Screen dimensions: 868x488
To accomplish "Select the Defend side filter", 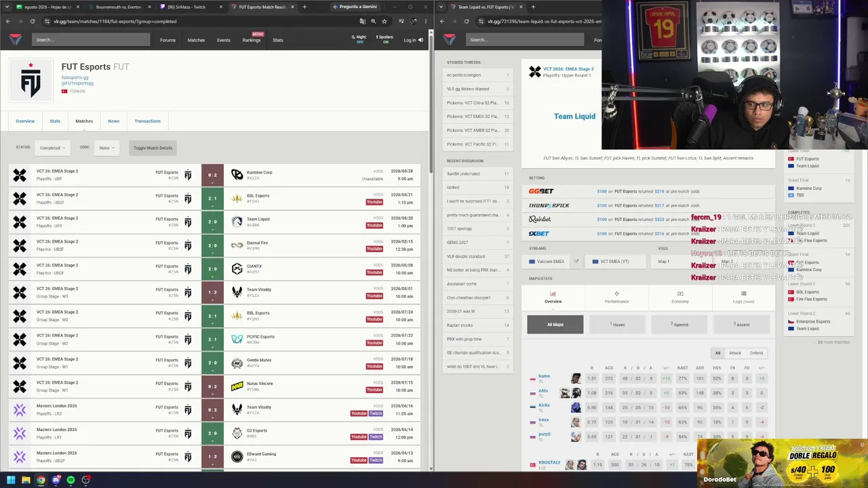I will pos(756,353).
